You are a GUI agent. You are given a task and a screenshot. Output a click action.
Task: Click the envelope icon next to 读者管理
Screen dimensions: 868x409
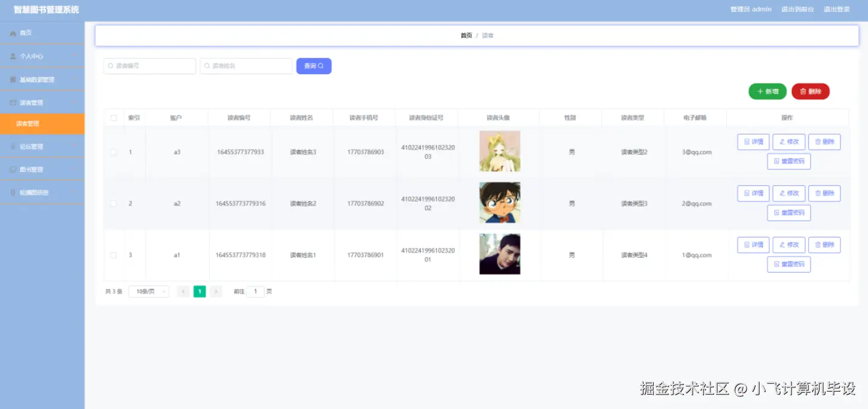13,103
